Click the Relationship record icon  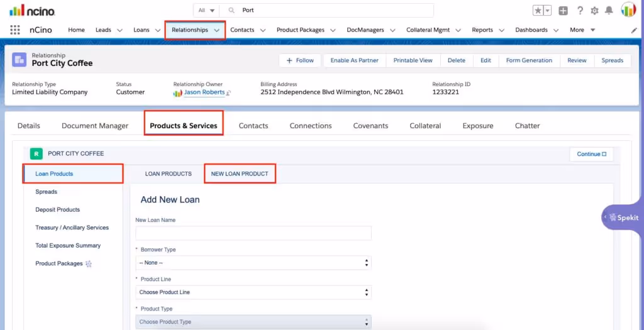coord(19,60)
